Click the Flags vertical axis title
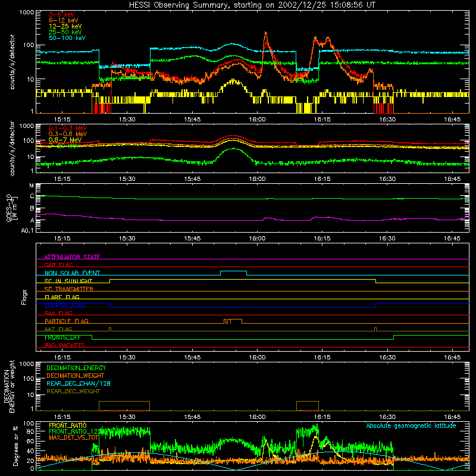The image size is (476, 476). [x=24, y=297]
